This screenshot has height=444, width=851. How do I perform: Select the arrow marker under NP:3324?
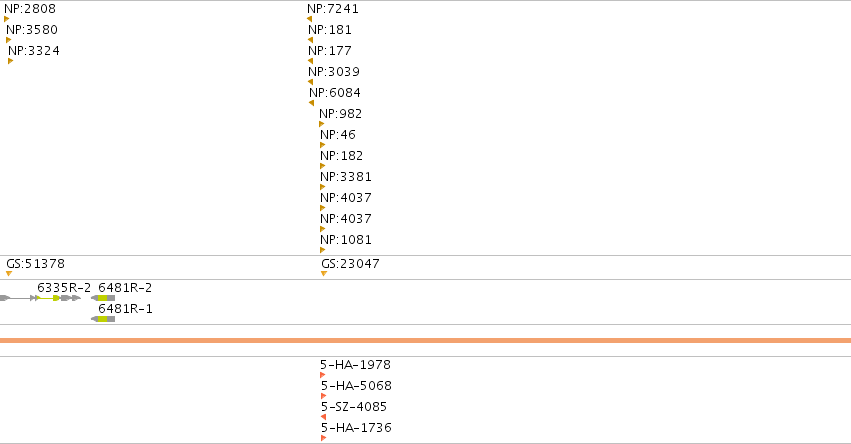click(11, 61)
